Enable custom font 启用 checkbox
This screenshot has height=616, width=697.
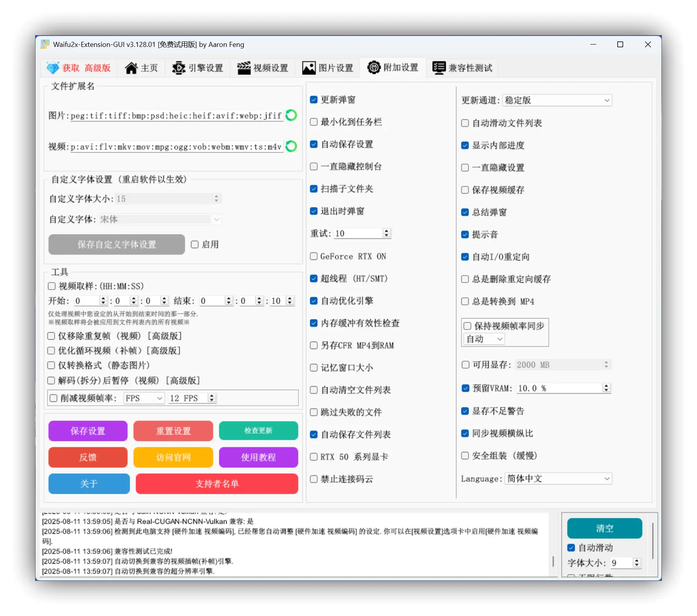[x=195, y=245]
